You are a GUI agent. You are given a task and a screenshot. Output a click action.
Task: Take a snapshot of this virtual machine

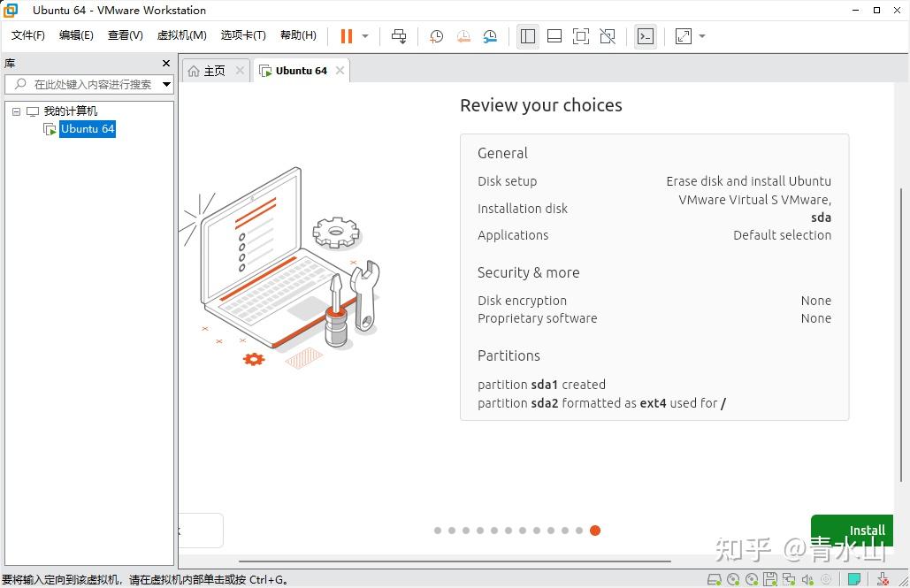(x=436, y=36)
